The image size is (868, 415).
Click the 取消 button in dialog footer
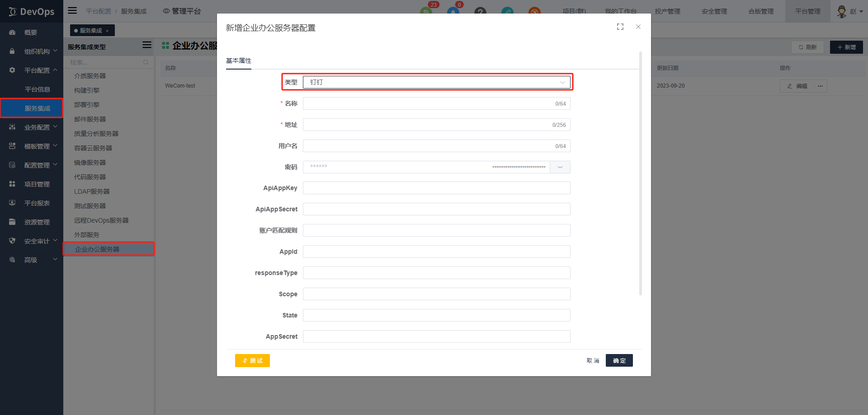(x=593, y=361)
